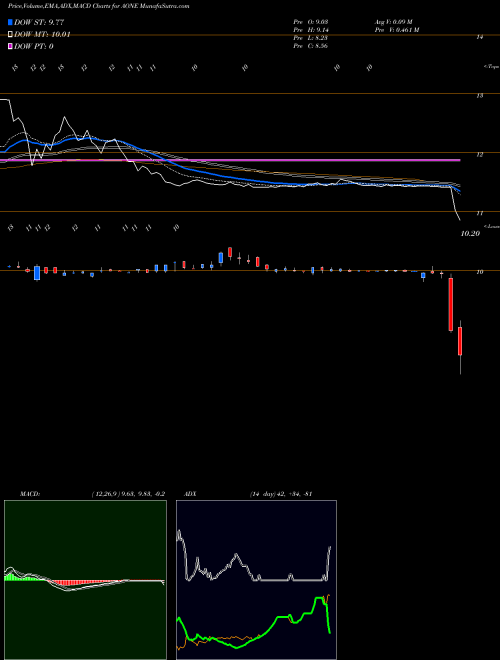The image size is (500, 660).
Task: Click the ADX (14 day) values text
Action: (x=280, y=494)
